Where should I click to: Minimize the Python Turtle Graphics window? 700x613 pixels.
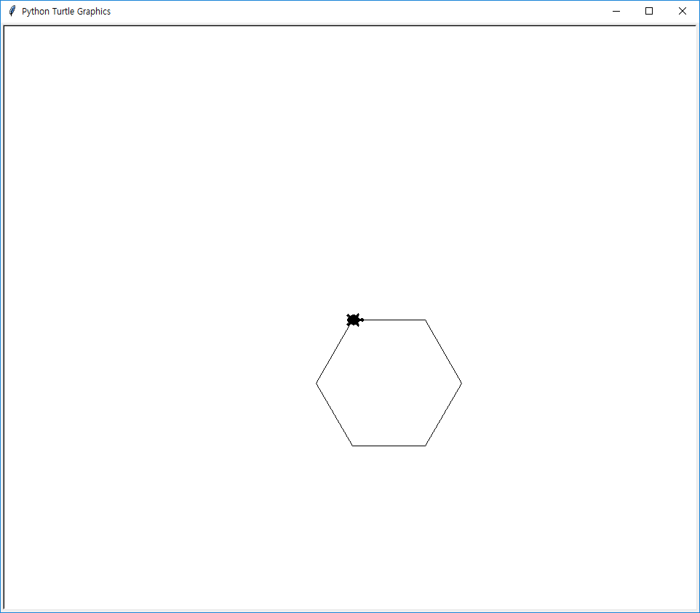[616, 11]
